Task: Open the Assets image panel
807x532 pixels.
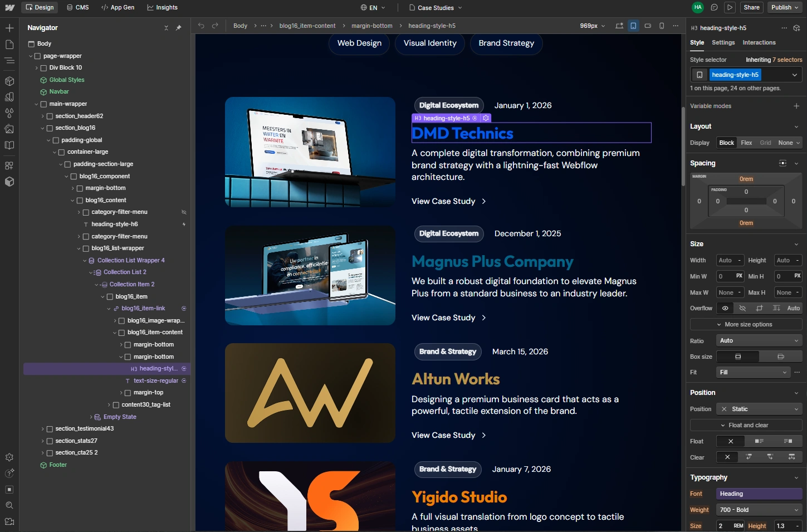Action: (9, 129)
